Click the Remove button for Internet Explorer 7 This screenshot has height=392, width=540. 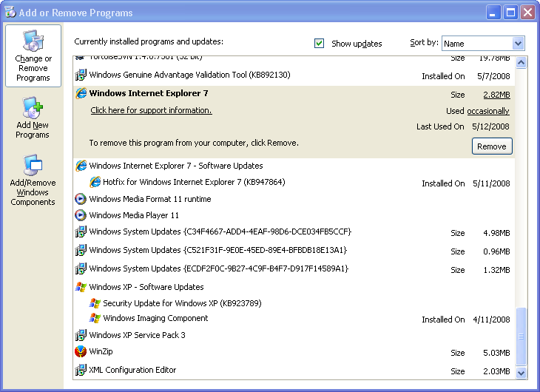[x=492, y=146]
